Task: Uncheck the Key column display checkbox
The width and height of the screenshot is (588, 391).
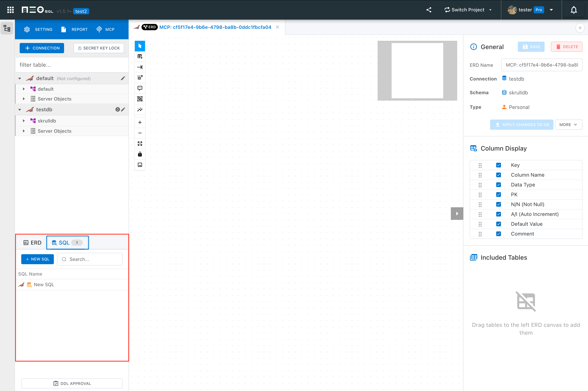Action: coord(498,165)
